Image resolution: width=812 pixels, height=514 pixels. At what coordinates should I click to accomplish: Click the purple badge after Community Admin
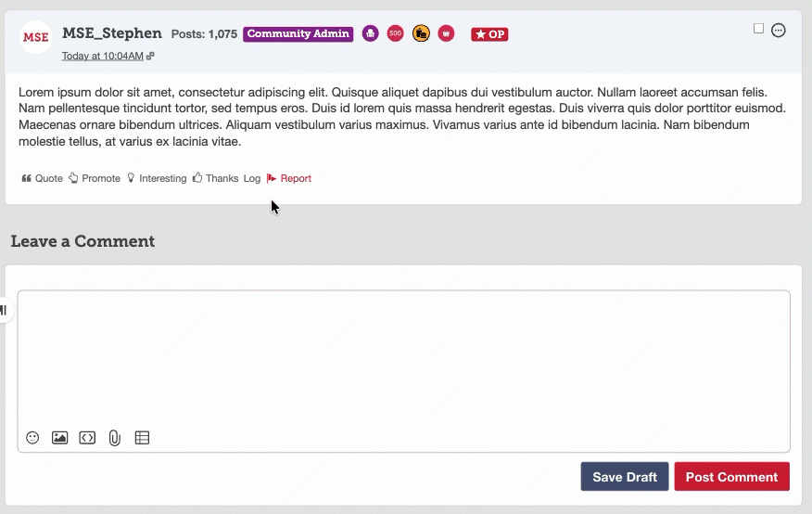pyautogui.click(x=370, y=34)
